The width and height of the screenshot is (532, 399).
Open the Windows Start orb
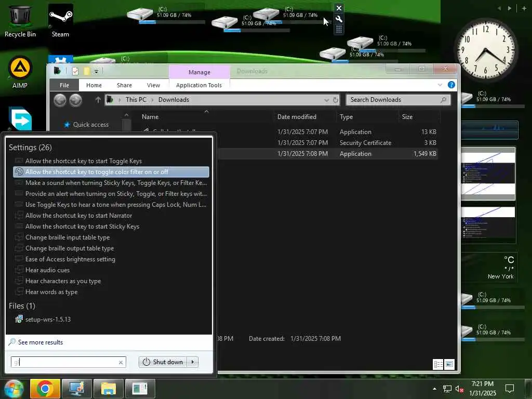[13, 389]
